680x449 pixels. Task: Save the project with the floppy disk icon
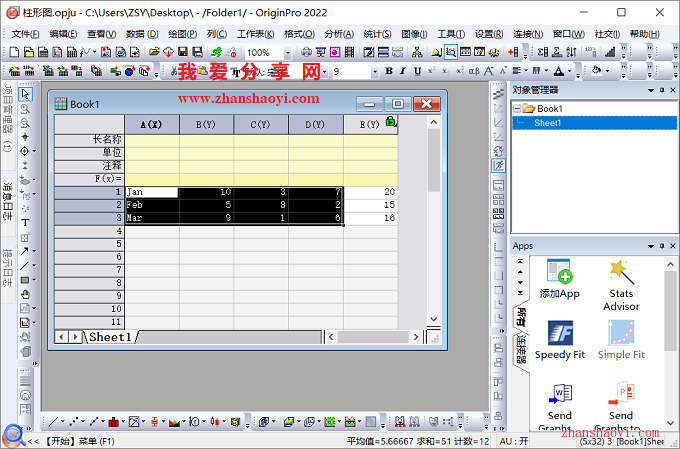[x=183, y=52]
